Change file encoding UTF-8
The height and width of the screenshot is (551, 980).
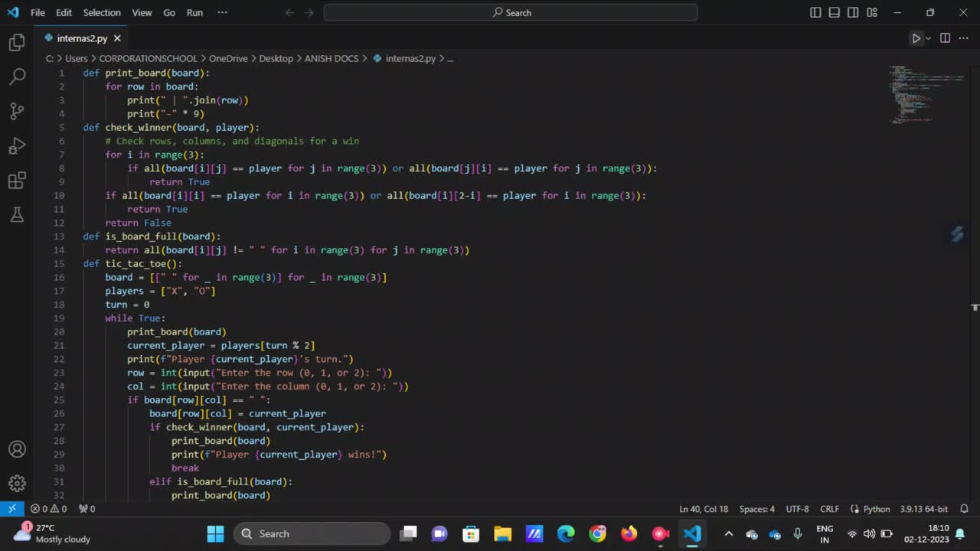tap(797, 509)
